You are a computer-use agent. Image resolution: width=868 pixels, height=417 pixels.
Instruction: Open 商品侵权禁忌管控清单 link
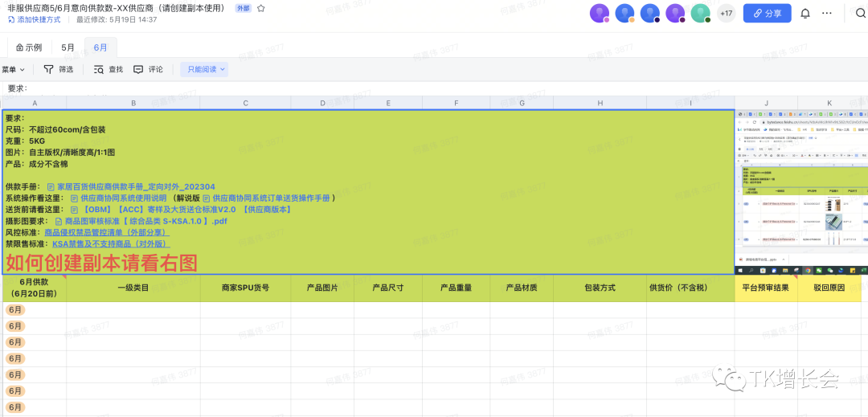[x=106, y=232]
